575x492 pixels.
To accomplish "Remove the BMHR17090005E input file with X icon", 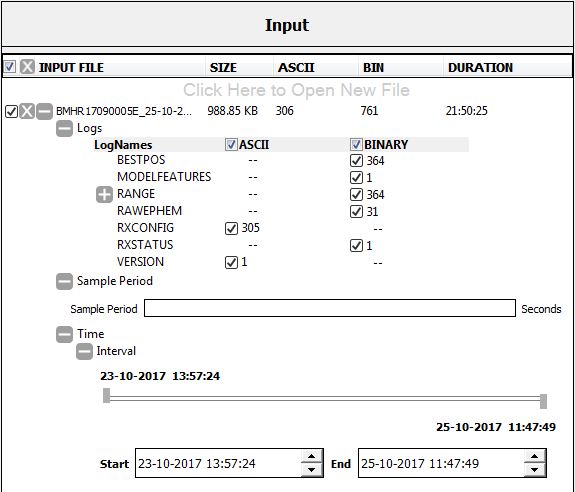I will tap(27, 111).
